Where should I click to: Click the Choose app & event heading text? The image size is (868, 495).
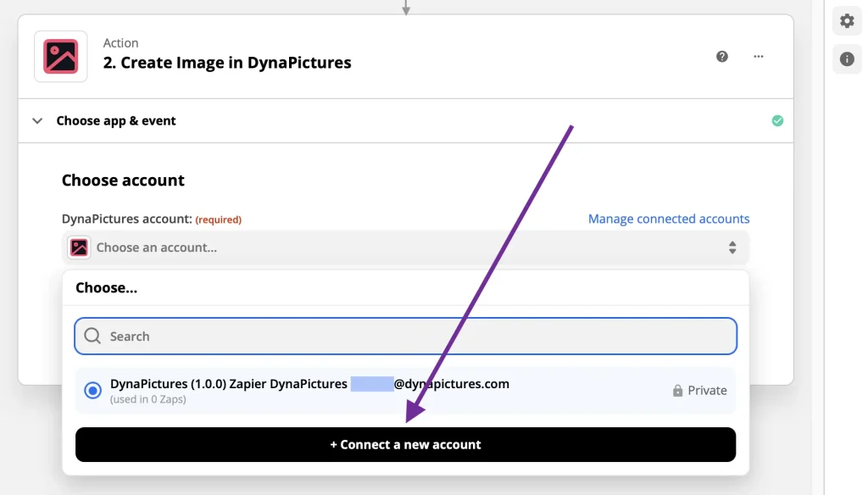pyautogui.click(x=116, y=120)
